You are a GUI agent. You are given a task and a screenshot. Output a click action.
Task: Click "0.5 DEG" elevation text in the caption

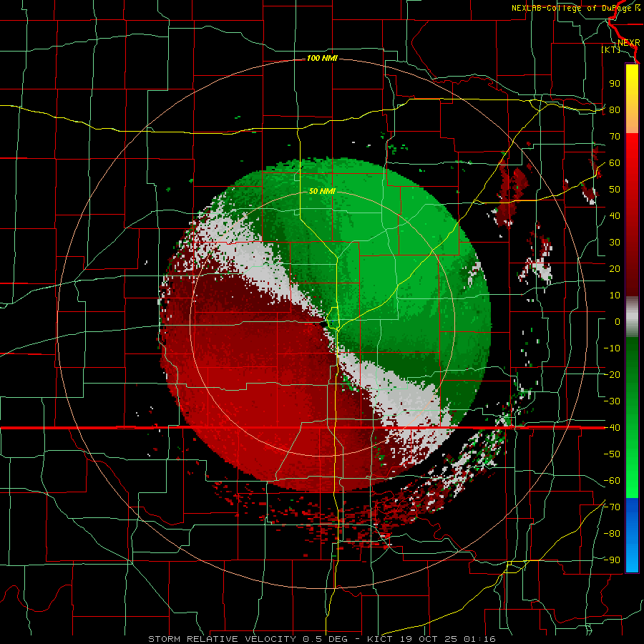[326, 639]
